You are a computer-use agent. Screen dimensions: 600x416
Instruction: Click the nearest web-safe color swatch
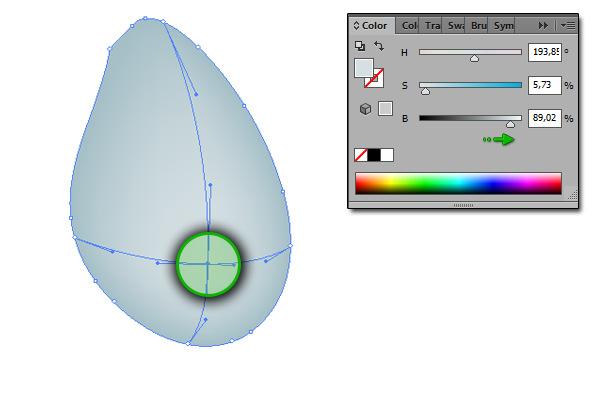point(385,109)
